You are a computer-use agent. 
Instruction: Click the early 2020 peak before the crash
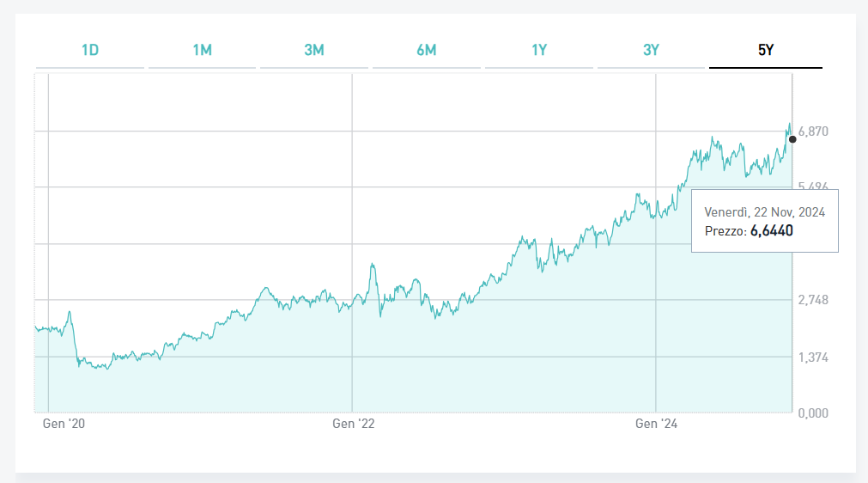[x=70, y=312]
